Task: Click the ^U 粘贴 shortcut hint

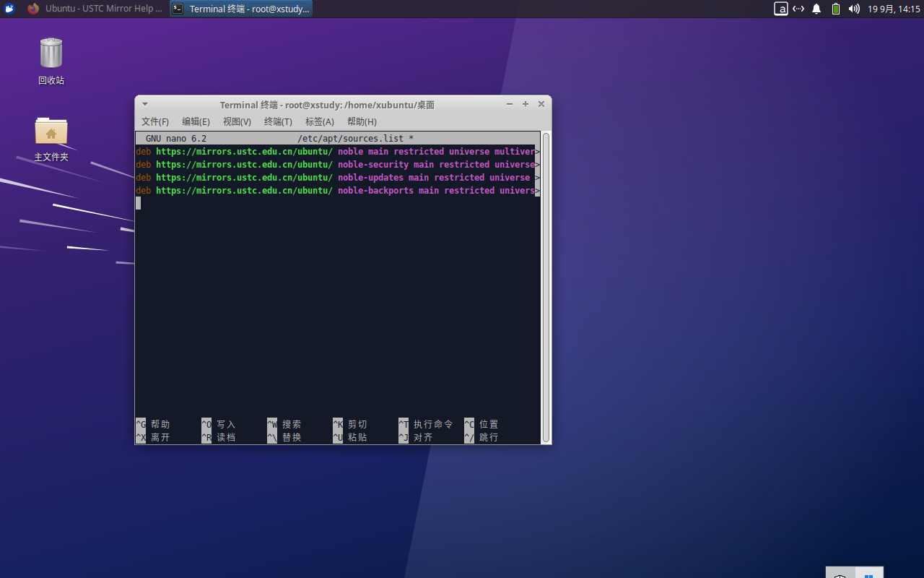Action: [x=350, y=437]
